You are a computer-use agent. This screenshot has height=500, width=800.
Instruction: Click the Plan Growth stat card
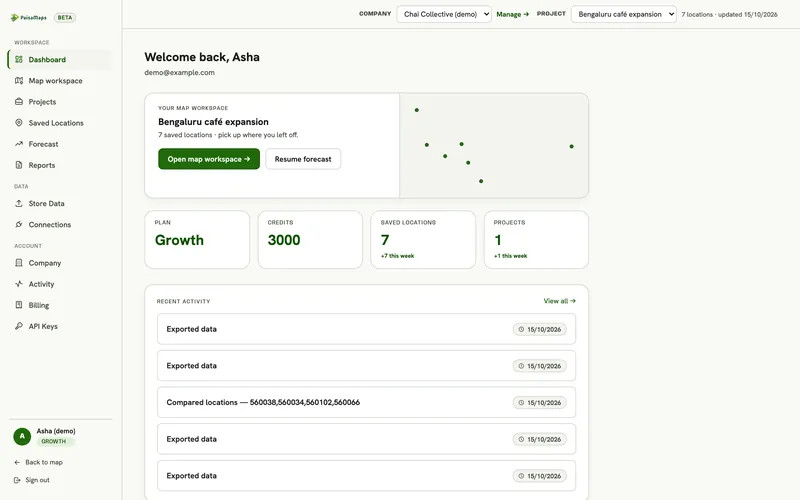pyautogui.click(x=197, y=240)
